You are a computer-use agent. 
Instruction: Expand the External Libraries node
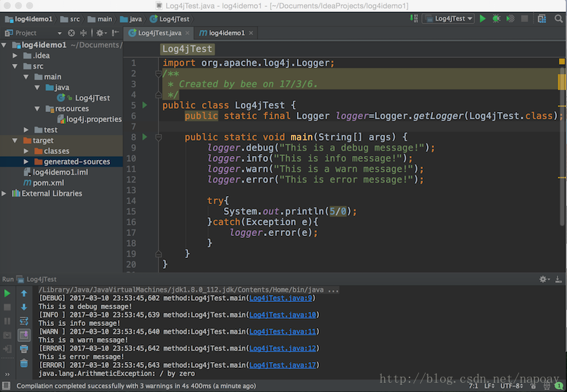(4, 193)
